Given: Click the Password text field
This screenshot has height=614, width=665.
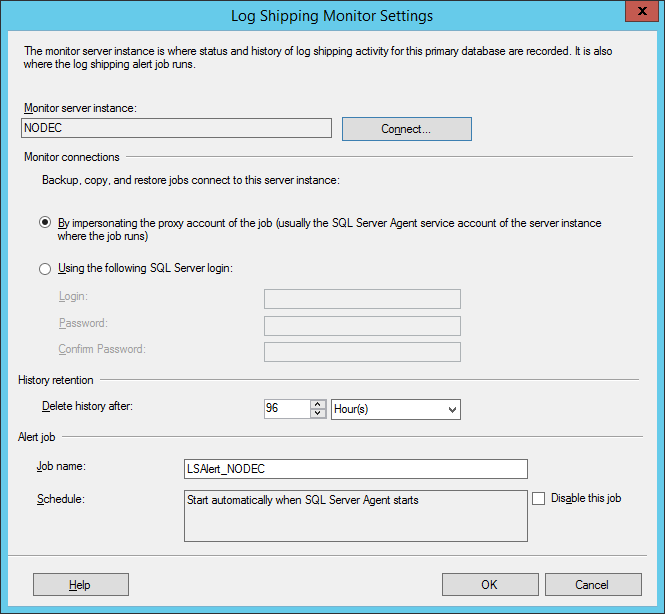Looking at the screenshot, I should [362, 326].
